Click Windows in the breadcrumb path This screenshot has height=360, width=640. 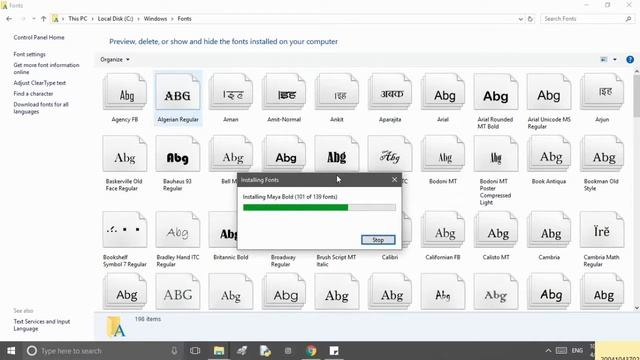pyautogui.click(x=155, y=19)
